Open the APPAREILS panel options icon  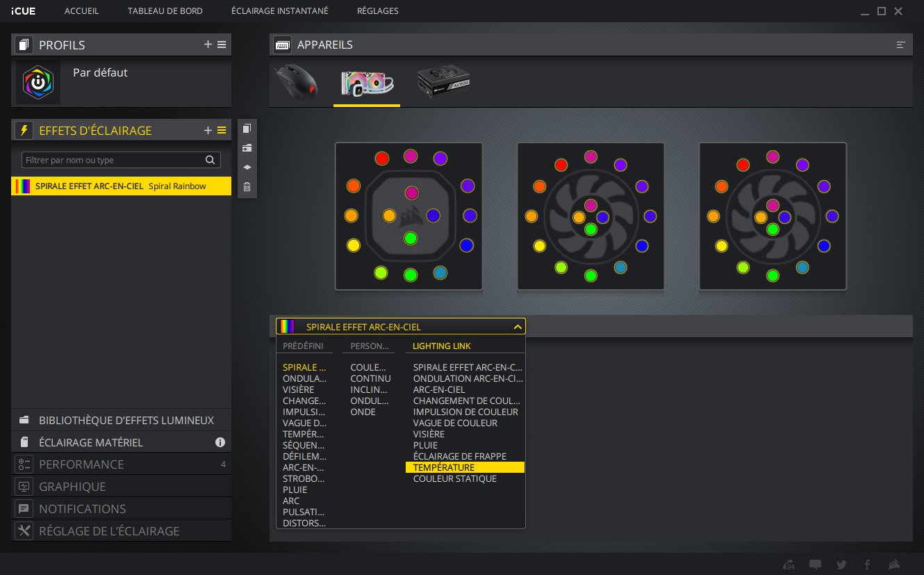(x=901, y=44)
